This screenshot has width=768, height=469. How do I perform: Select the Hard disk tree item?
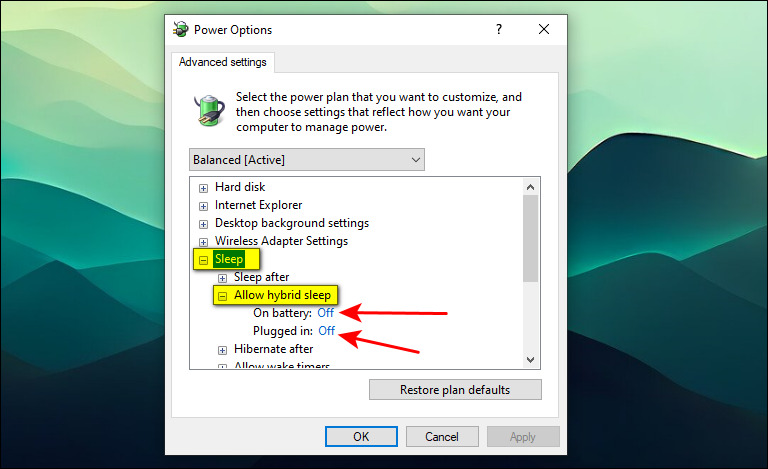point(240,187)
